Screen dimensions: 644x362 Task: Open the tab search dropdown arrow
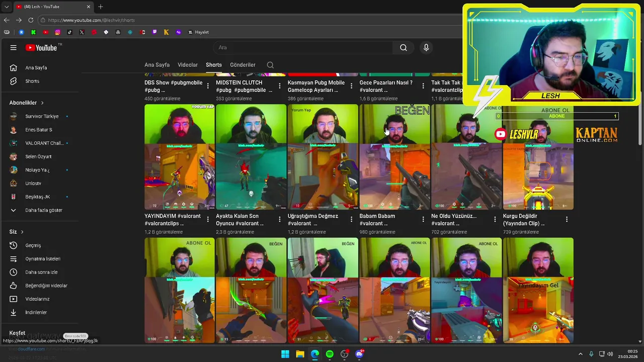[7, 7]
